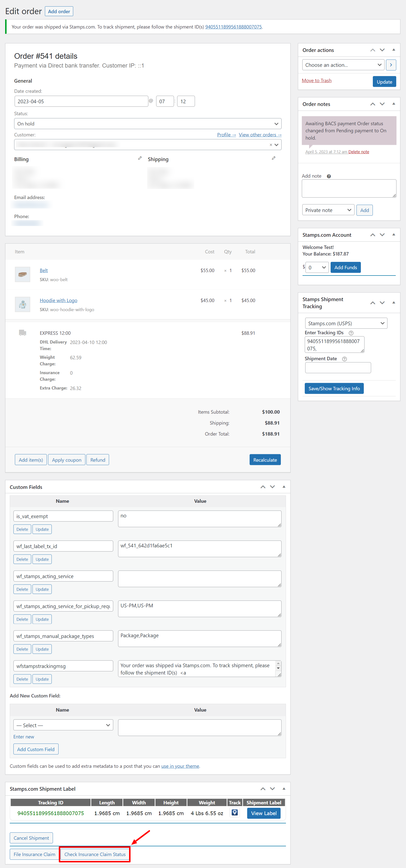Open the Shipment Date help tooltip
Viewport: 406px width, 868px height.
[x=344, y=359]
